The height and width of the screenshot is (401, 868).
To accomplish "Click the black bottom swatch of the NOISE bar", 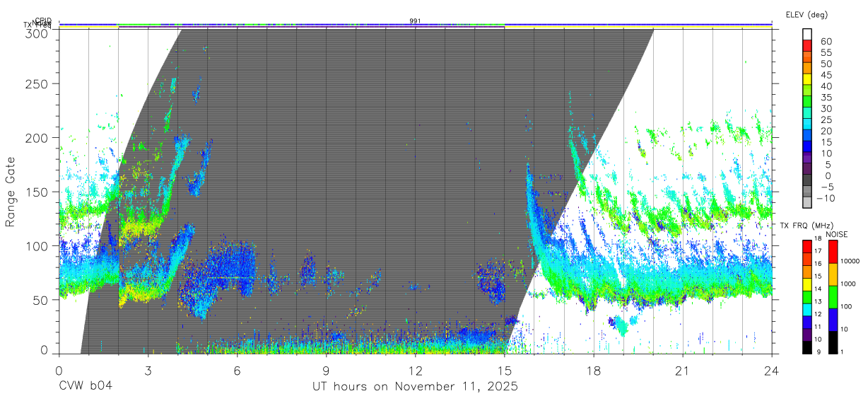I will (x=833, y=342).
